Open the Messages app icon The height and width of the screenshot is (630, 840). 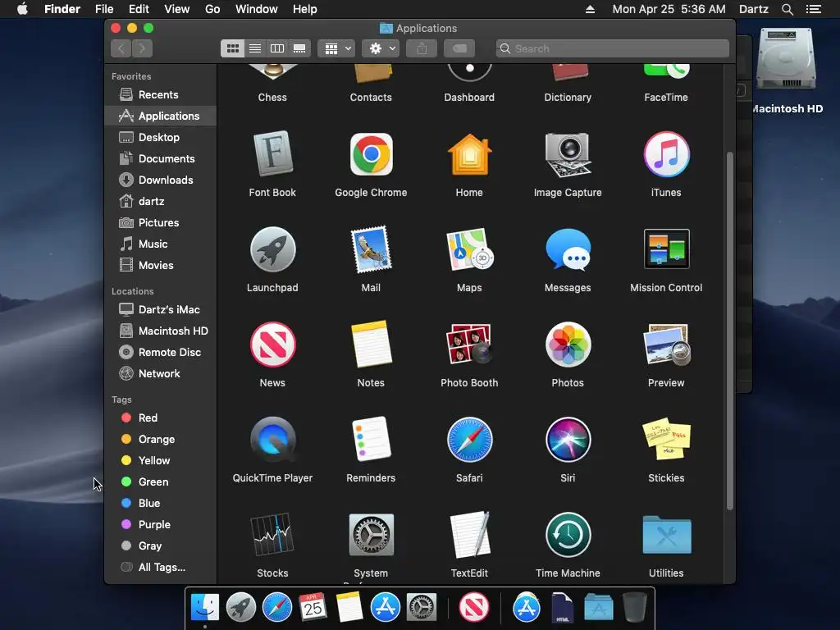(x=568, y=249)
